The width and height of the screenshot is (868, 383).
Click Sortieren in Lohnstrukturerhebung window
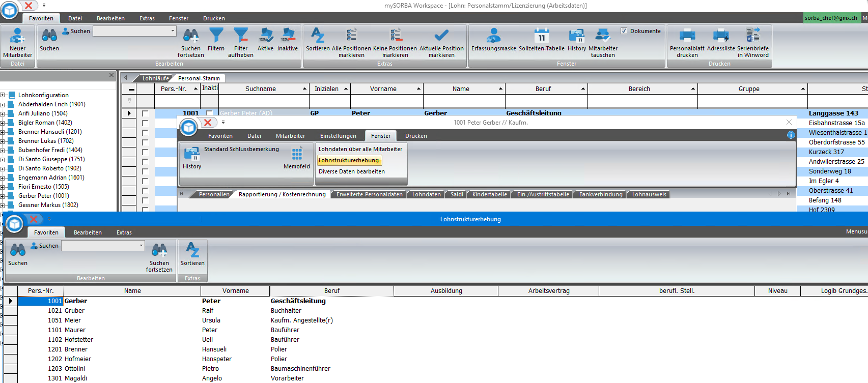[192, 254]
